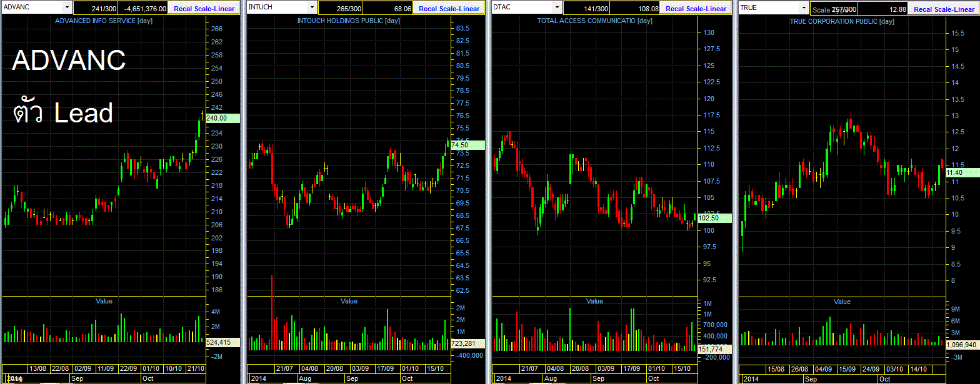Open the INTUCH symbol dropdown
Viewport: 980px width, 384px height.
pyautogui.click(x=312, y=7)
